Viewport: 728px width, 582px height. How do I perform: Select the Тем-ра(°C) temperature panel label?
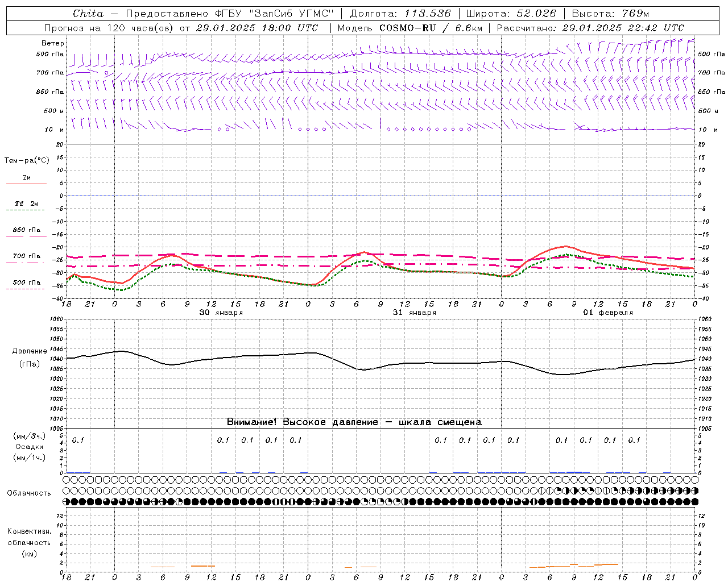(x=27, y=160)
